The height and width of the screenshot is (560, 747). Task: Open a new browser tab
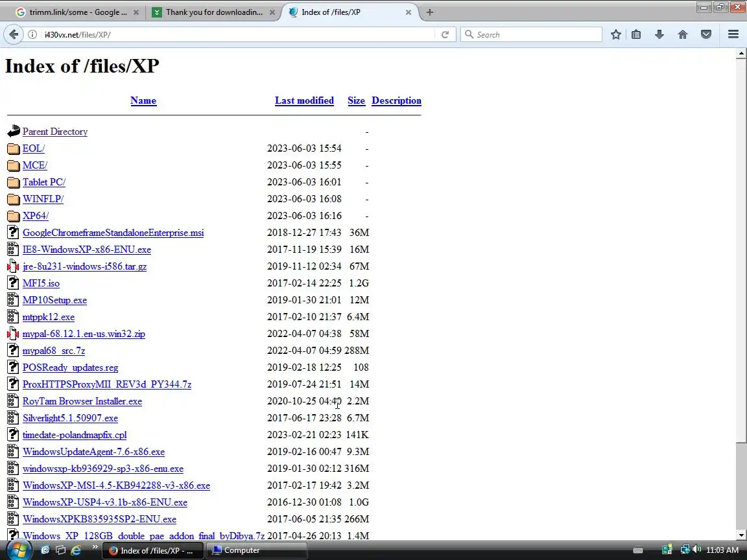(x=430, y=12)
